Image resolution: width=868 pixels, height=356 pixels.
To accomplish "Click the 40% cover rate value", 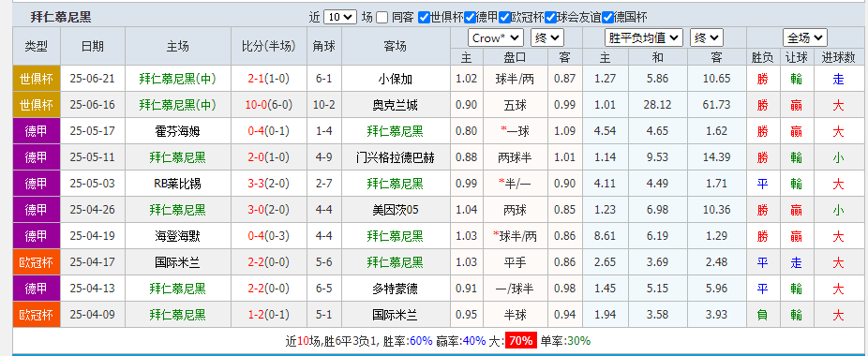I will [475, 340].
